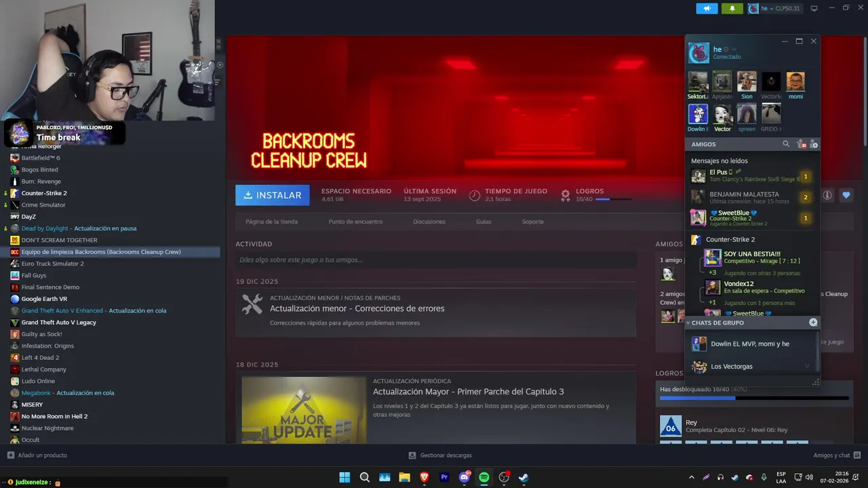This screenshot has width=868, height=488.
Task: Search friends with magnifier in Amigos header
Action: point(786,144)
